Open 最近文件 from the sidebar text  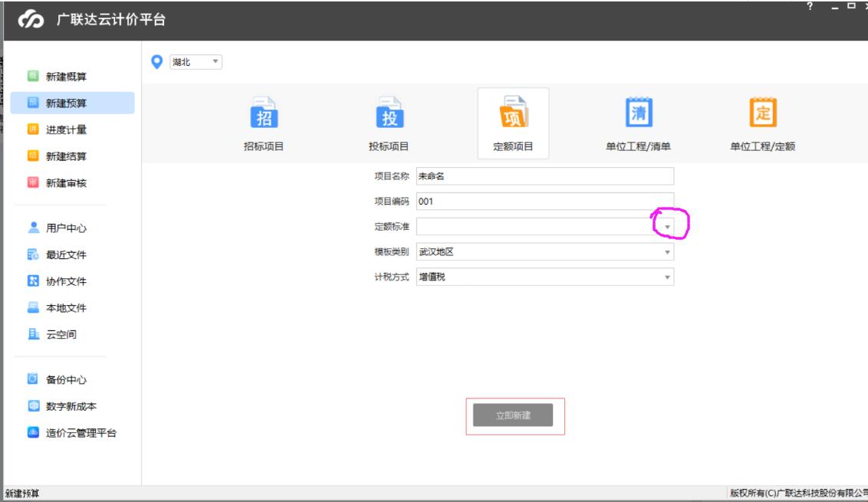67,254
